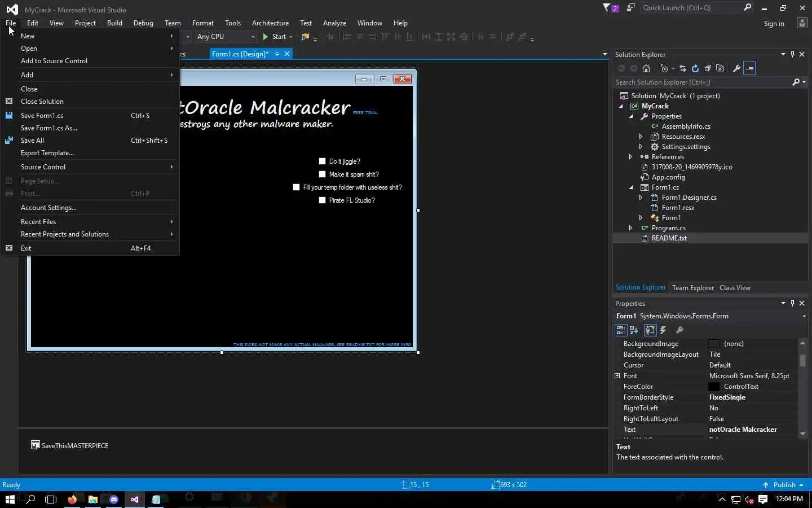Check the 'Make it spam shit?' checkbox
The image size is (812, 508).
[x=323, y=174]
